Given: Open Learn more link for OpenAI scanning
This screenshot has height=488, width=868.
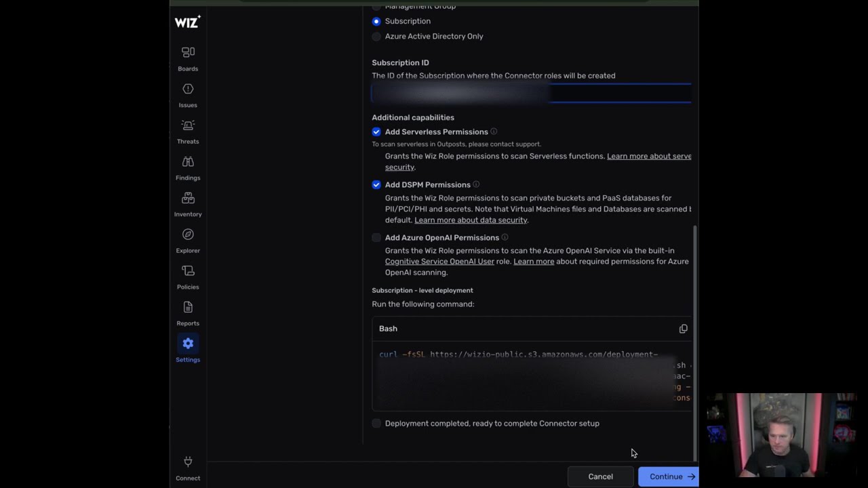Looking at the screenshot, I should pyautogui.click(x=534, y=262).
